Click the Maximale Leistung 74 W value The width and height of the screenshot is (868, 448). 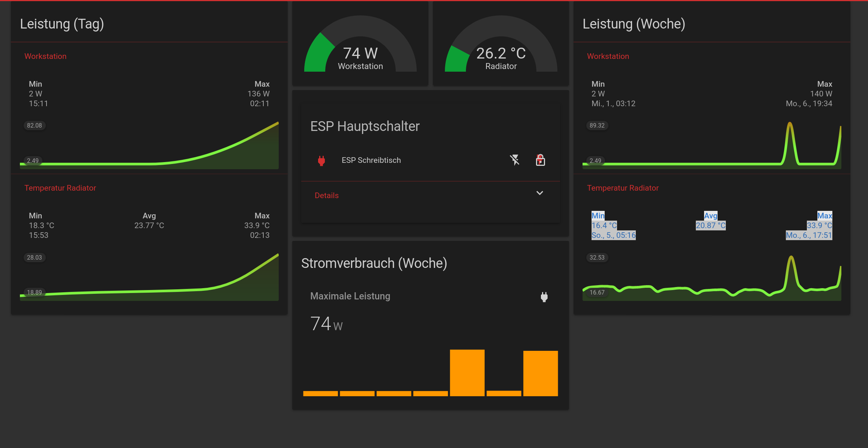[x=326, y=323]
